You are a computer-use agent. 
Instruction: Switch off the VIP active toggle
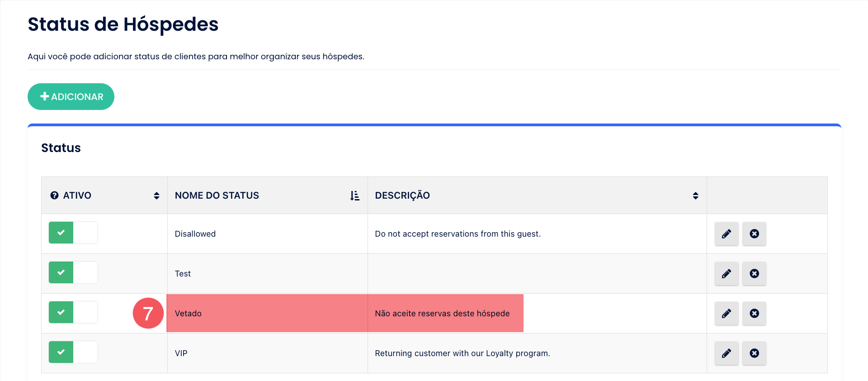pos(73,352)
